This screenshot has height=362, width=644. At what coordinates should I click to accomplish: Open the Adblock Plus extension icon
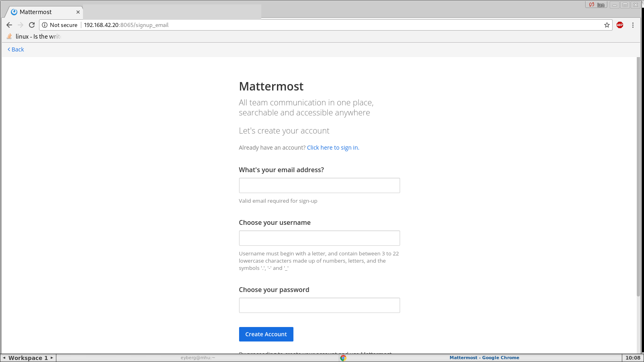tap(620, 25)
